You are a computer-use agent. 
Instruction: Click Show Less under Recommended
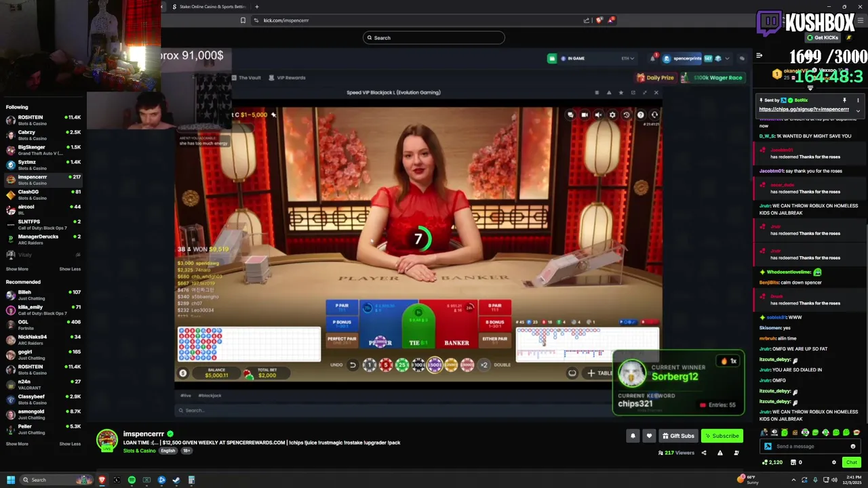pyautogui.click(x=70, y=444)
